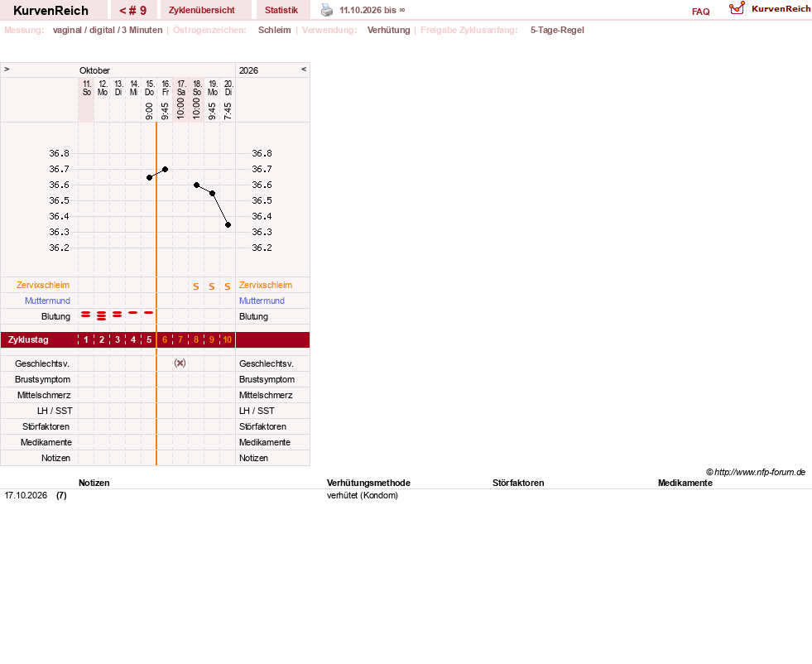Click the left LH / SST row label
812x664 pixels.
55,411
